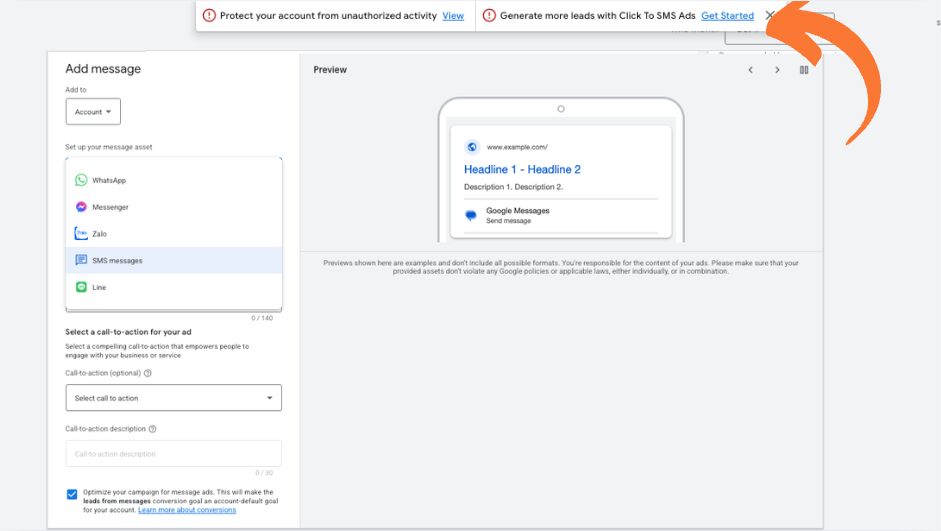This screenshot has height=531, width=941.
Task: Go to next preview arrow
Action: point(777,70)
